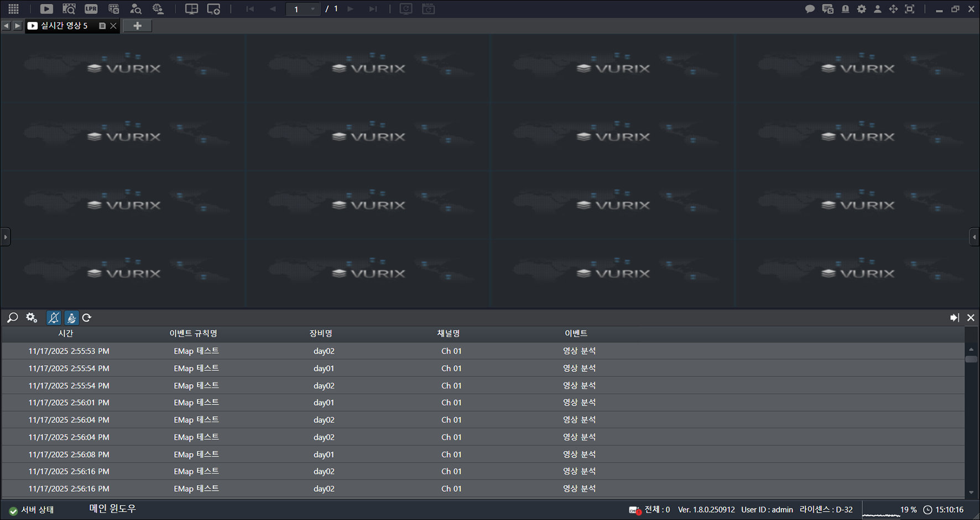Close the event list panel
Screen dimensions: 980x520
click(971, 318)
